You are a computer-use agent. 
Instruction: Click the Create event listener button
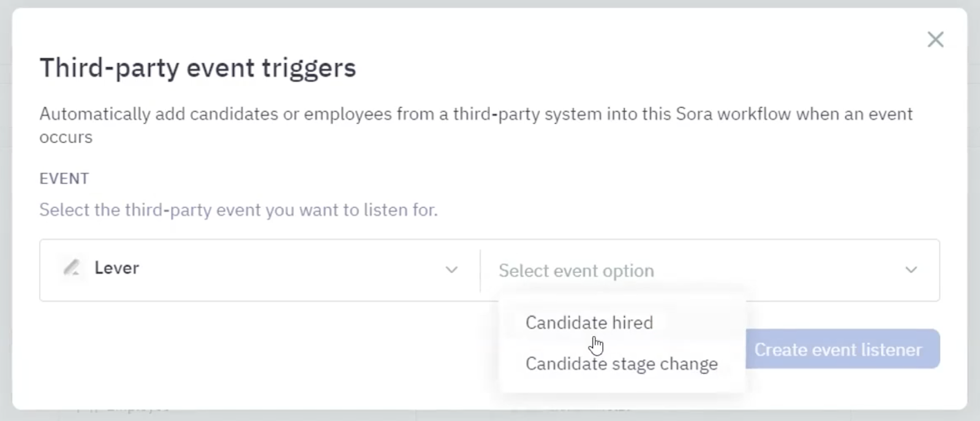coord(843,349)
